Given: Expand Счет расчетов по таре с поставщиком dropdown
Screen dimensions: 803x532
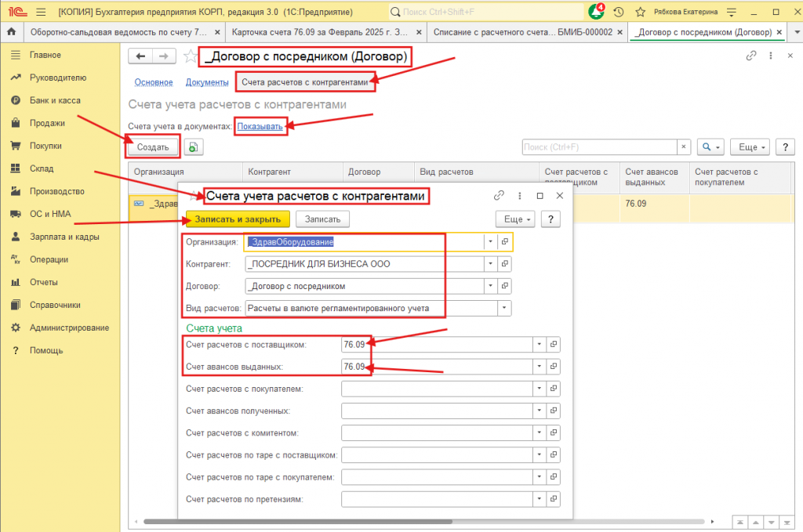Looking at the screenshot, I should 540,454.
